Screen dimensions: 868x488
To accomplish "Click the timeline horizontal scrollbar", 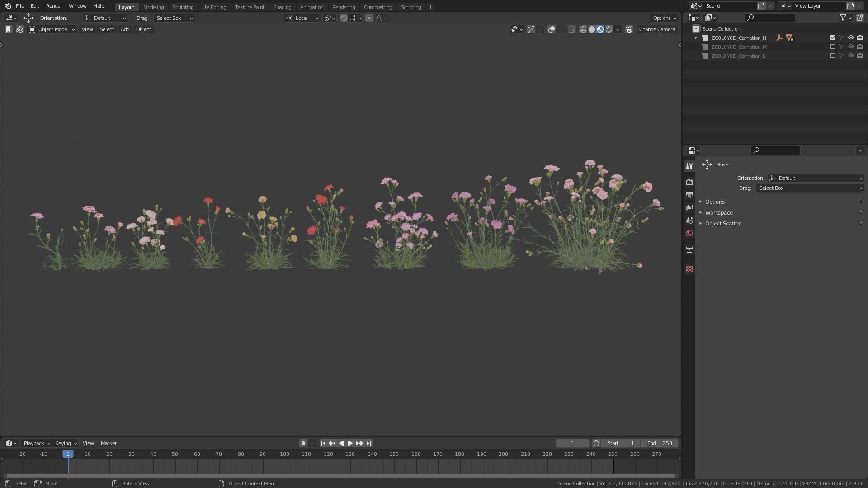I will click(340, 475).
